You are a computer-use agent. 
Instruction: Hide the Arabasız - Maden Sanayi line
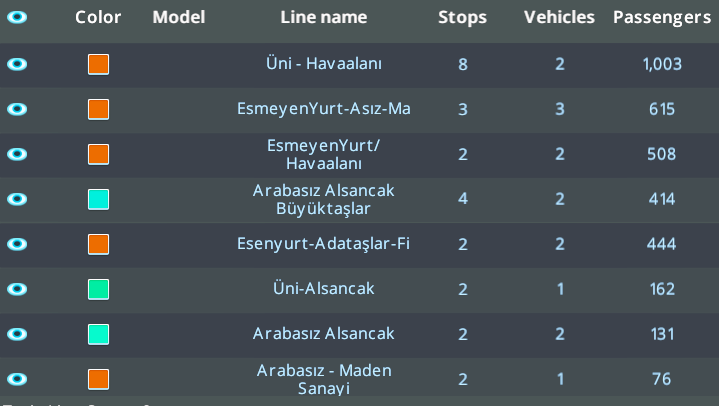pos(18,379)
